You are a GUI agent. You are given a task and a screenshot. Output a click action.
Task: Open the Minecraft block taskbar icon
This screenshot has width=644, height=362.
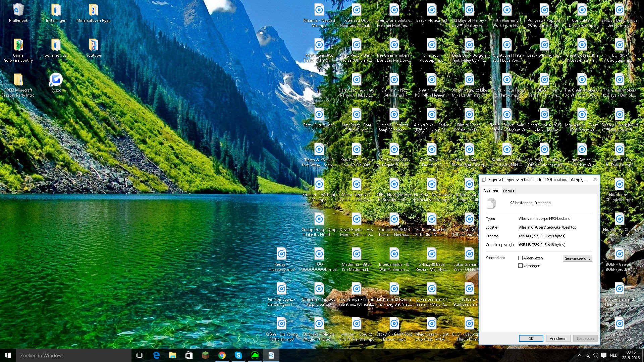tap(206, 355)
